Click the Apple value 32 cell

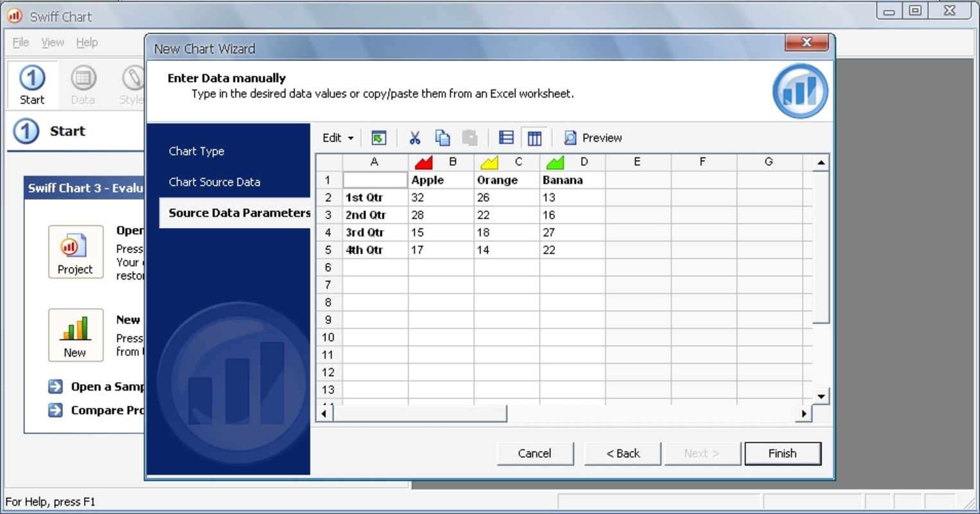[x=441, y=197]
